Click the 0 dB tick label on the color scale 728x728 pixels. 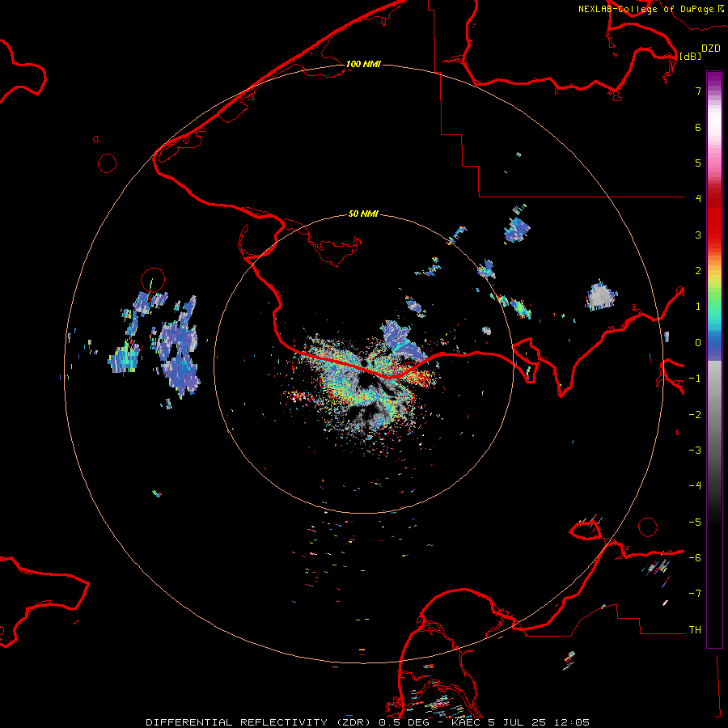[698, 343]
